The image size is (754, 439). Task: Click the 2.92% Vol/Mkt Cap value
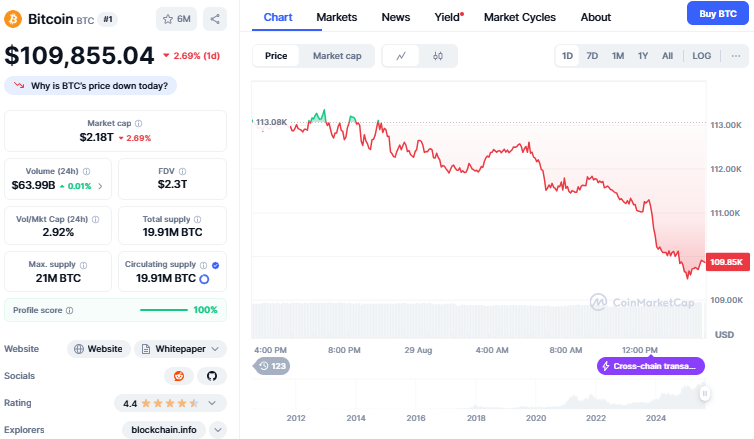(x=58, y=232)
